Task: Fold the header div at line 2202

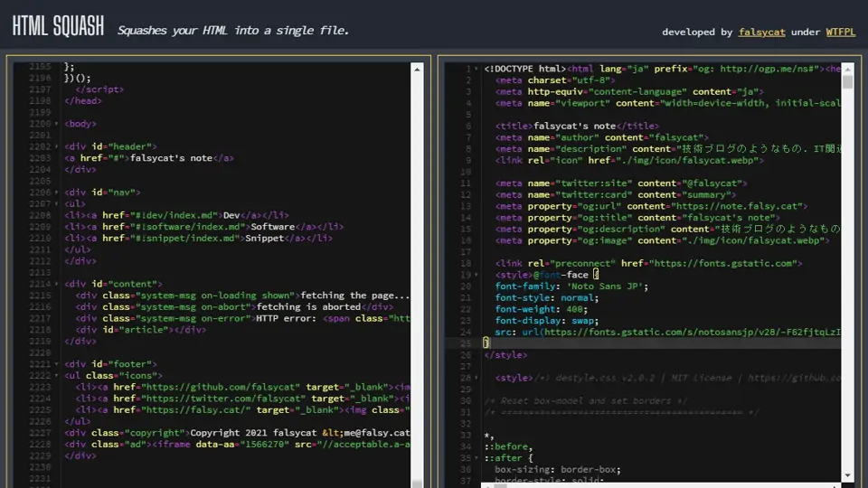Action: 56,146
